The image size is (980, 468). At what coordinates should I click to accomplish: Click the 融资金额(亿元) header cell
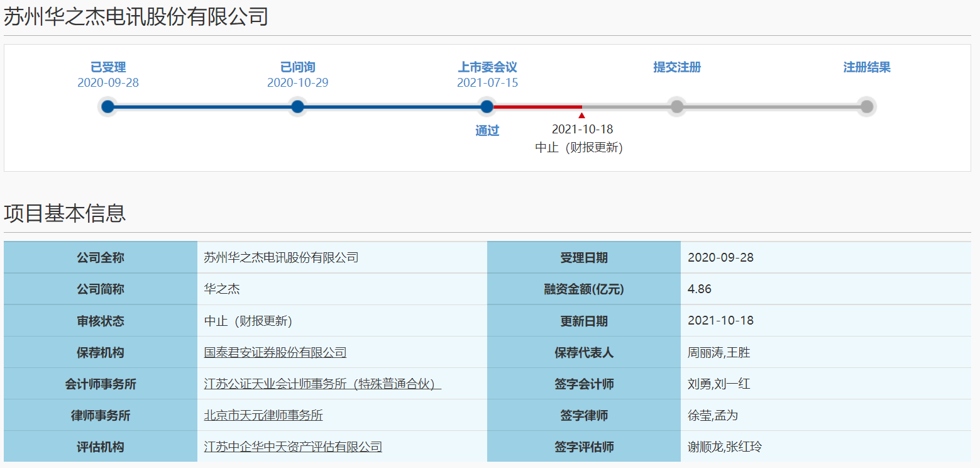pyautogui.click(x=584, y=289)
